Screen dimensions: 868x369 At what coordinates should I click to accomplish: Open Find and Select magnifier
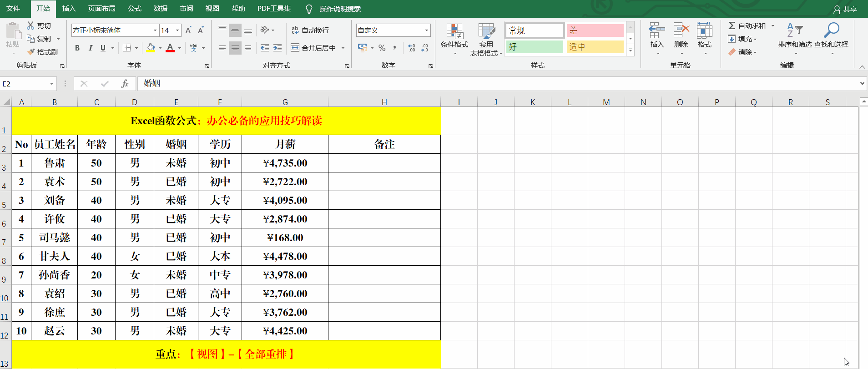[x=831, y=39]
